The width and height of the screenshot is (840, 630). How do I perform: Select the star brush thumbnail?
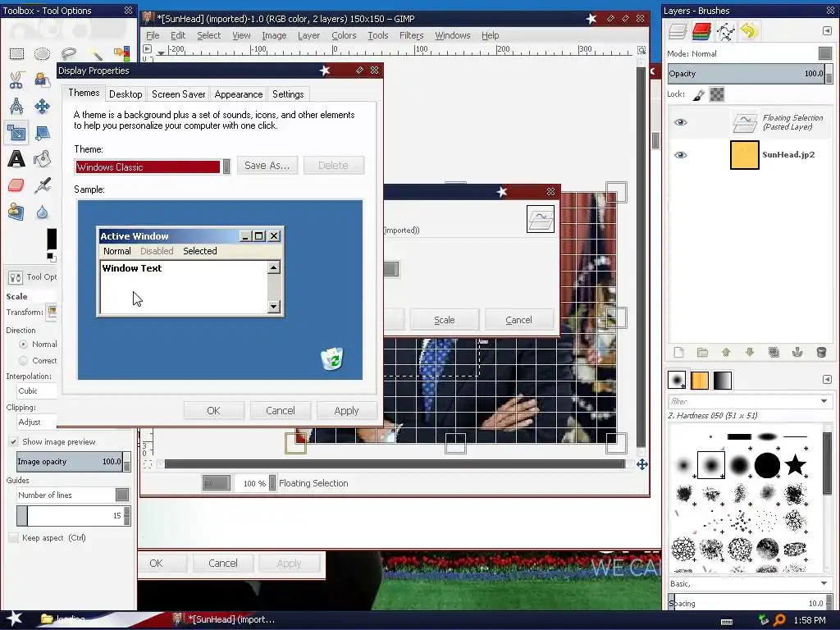click(796, 464)
